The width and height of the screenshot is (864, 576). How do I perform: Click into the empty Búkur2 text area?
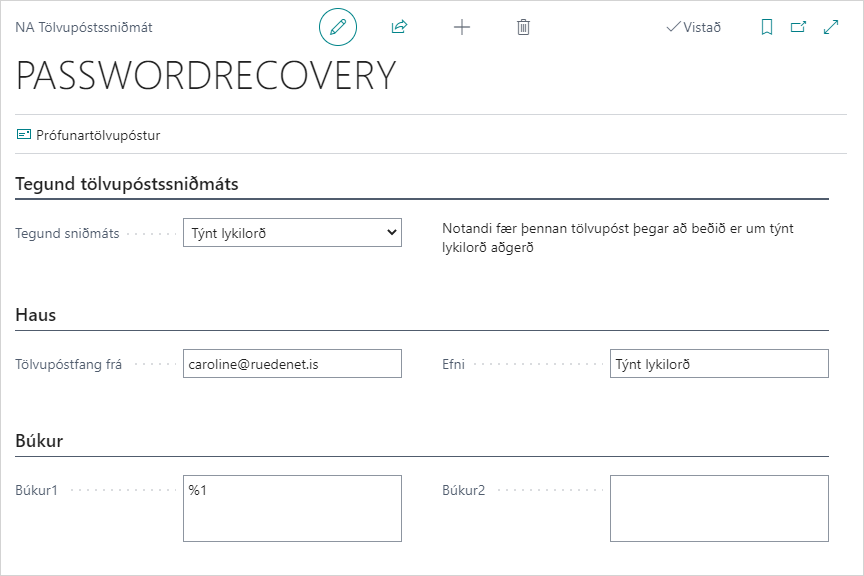tap(719, 508)
